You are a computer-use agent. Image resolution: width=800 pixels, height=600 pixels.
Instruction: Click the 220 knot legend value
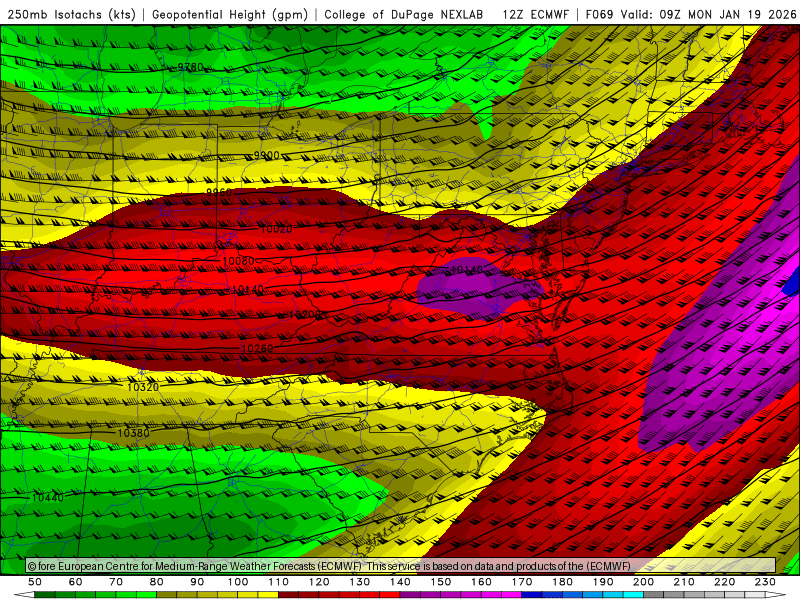coord(724,582)
